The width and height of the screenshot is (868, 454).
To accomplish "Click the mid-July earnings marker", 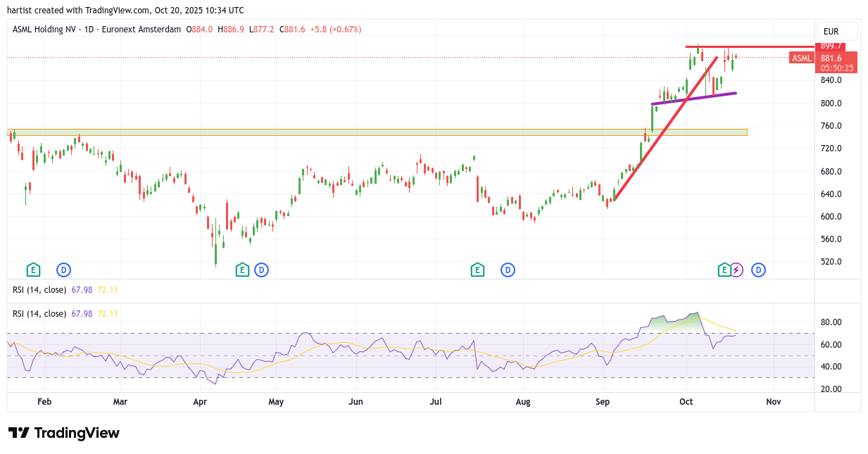I will pos(477,270).
